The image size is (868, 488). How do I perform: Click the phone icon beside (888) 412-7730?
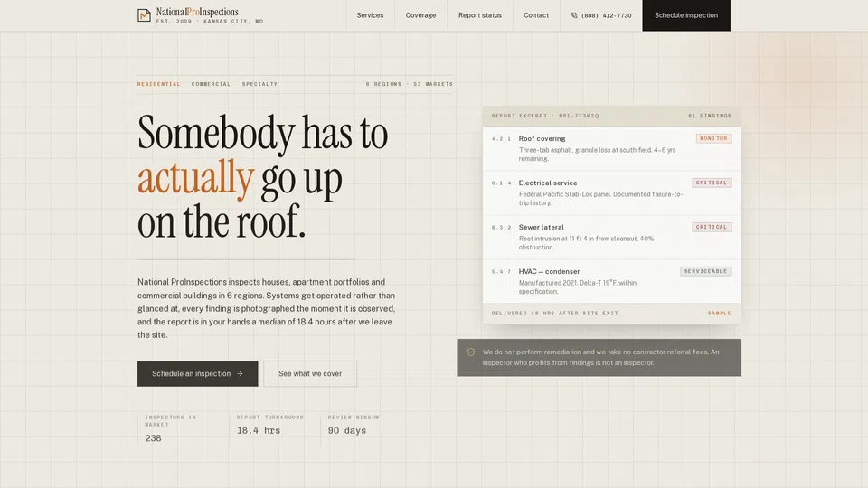pyautogui.click(x=574, y=15)
